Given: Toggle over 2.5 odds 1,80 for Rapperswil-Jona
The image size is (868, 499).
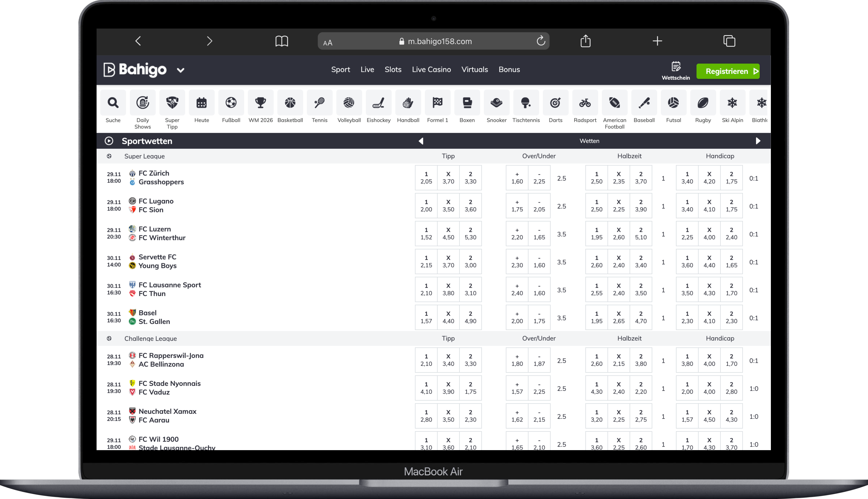Looking at the screenshot, I should [x=517, y=360].
